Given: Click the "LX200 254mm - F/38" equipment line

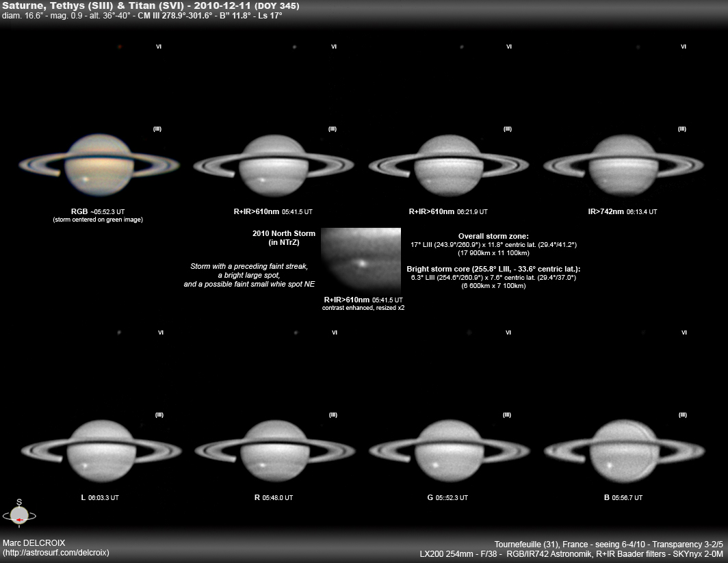Looking at the screenshot, I should point(571,553).
